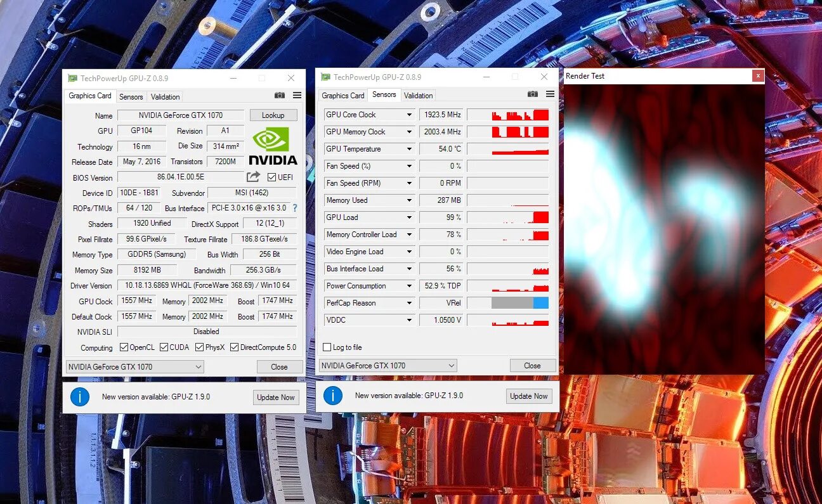822x504 pixels.
Task: Click the blue info icon in right update bar
Action: [x=333, y=396]
